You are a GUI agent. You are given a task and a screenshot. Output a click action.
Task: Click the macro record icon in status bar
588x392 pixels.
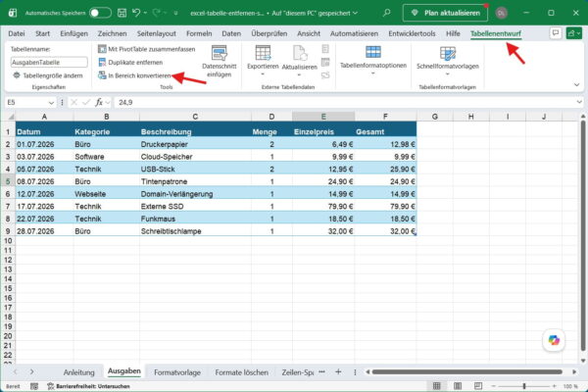pos(34,386)
